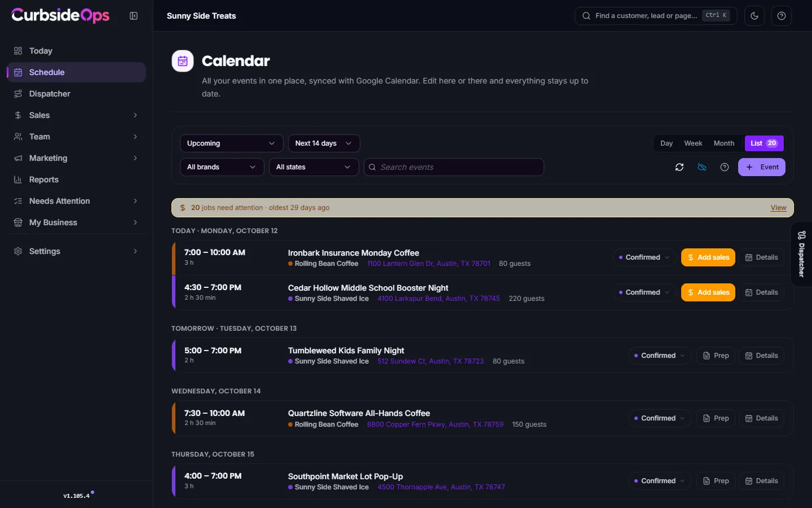812x508 pixels.
Task: Open Tumbleweed Kids Family Night event title
Action: click(346, 351)
